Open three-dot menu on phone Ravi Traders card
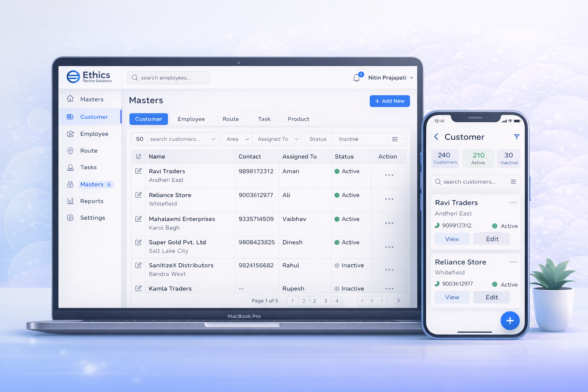The height and width of the screenshot is (392, 588). click(513, 203)
